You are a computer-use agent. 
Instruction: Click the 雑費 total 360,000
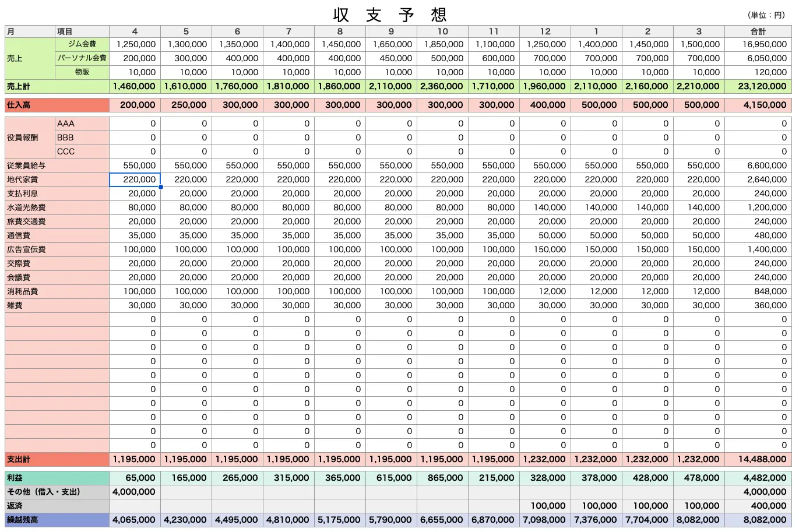758,305
